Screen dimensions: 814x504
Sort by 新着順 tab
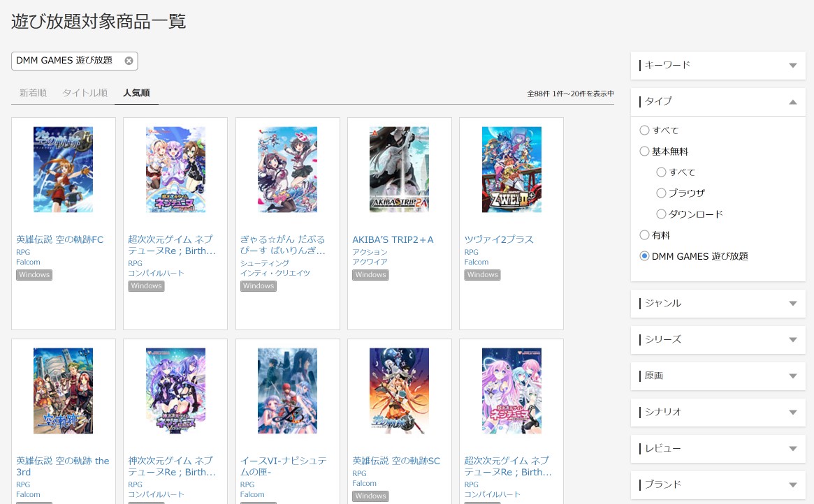pos(34,93)
